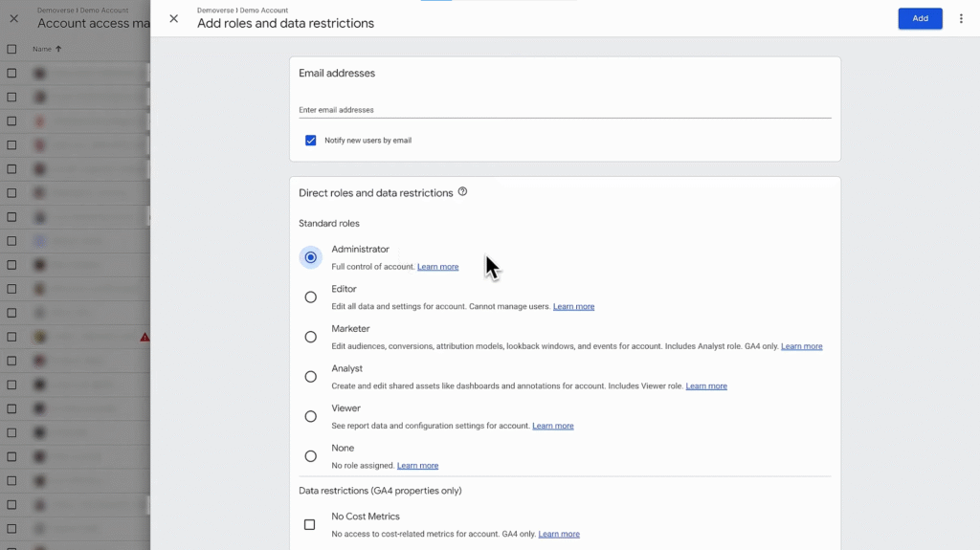980x550 pixels.
Task: Click the help icon beside Direct roles heading
Action: (462, 192)
